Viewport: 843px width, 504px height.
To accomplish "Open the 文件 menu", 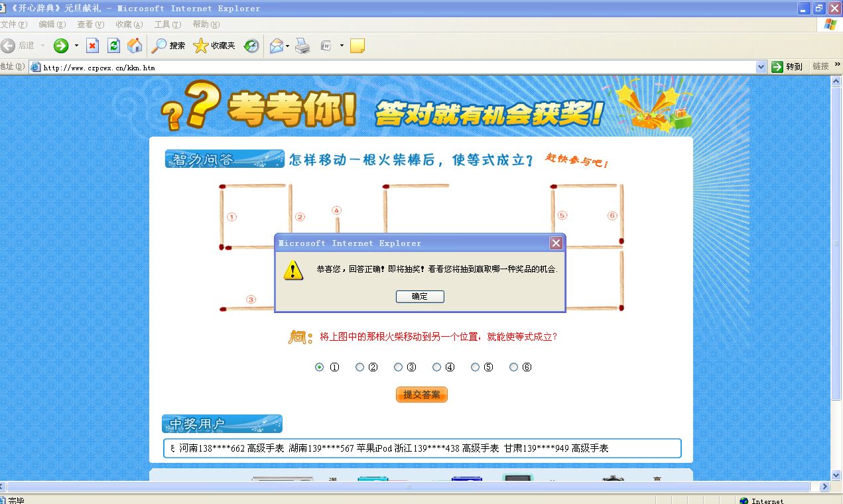I will (x=15, y=24).
